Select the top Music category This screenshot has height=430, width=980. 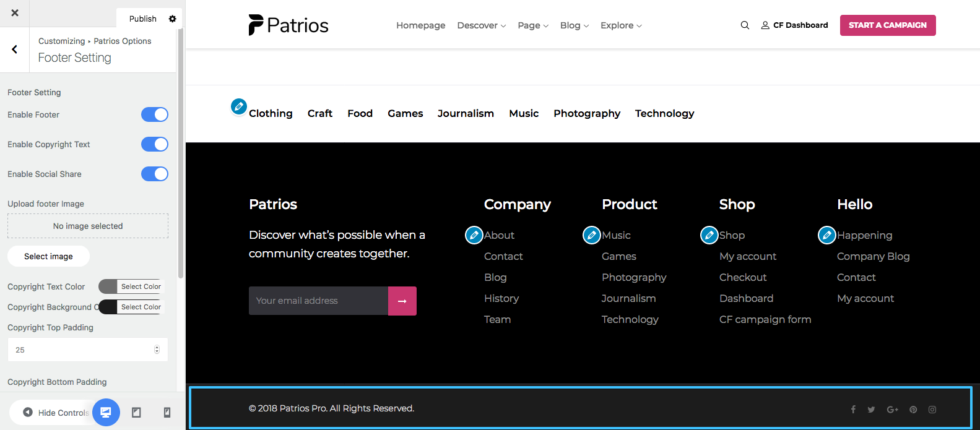pyautogui.click(x=524, y=113)
